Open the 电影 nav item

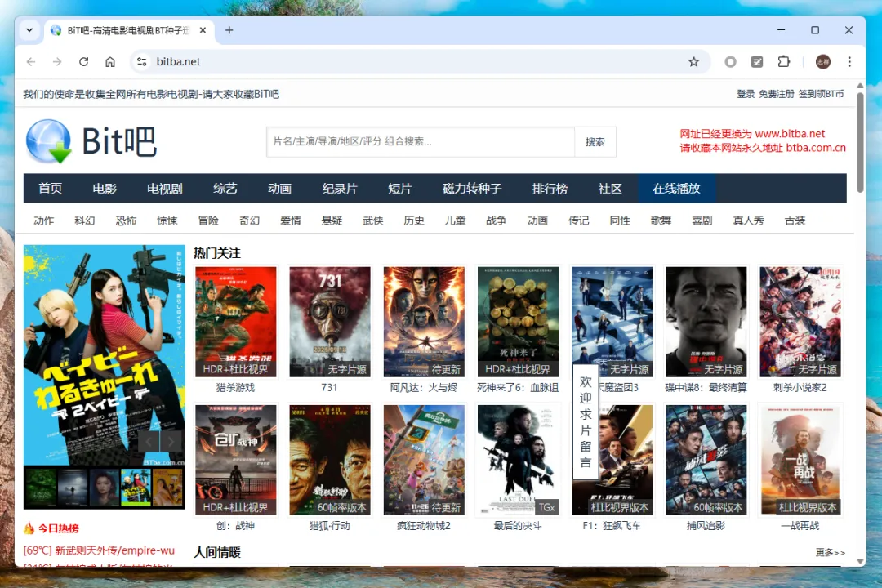coord(105,189)
